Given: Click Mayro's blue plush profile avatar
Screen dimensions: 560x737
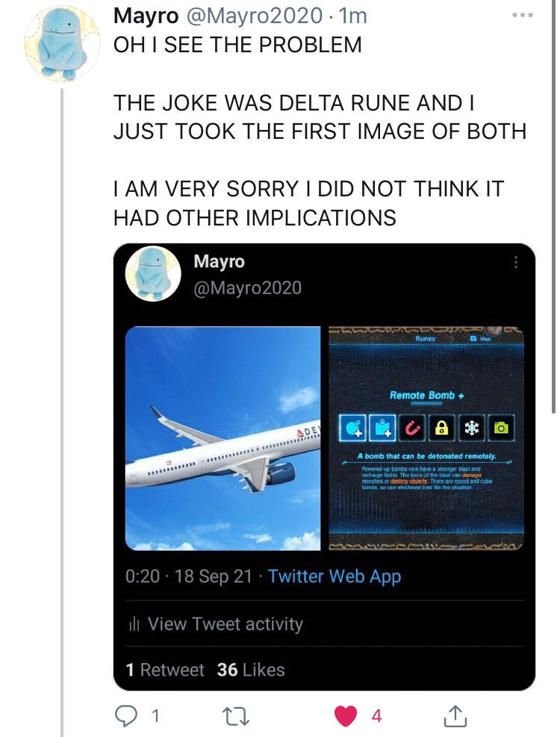Looking at the screenshot, I should 62,43.
